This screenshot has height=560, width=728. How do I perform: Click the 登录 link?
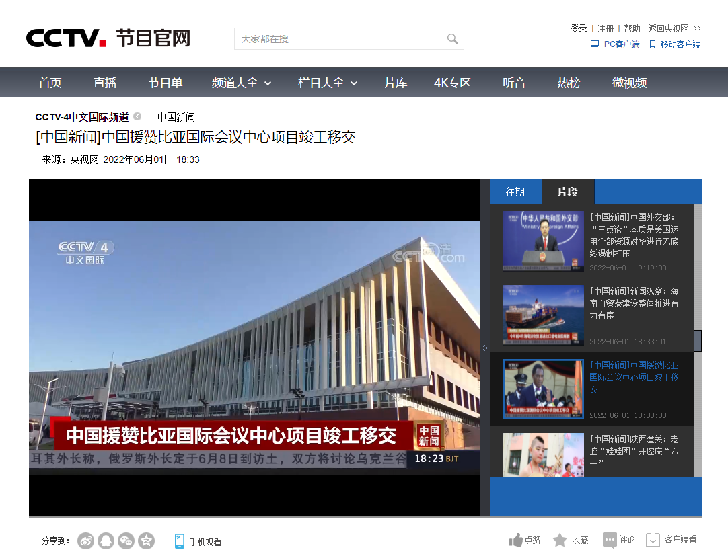[579, 28]
